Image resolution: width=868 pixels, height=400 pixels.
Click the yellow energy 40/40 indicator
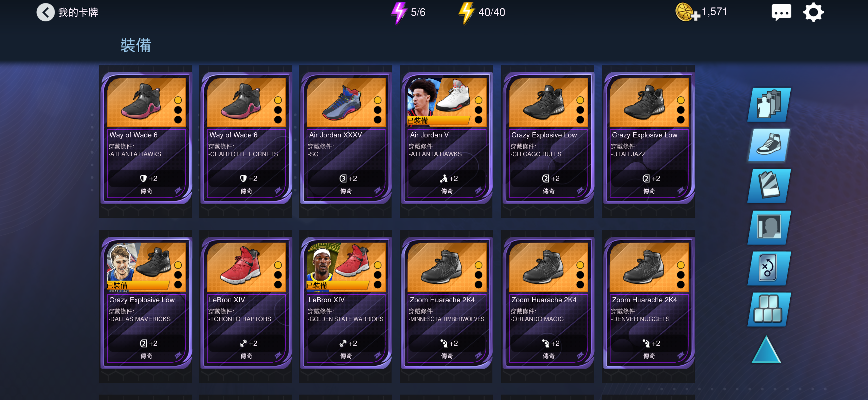482,13
